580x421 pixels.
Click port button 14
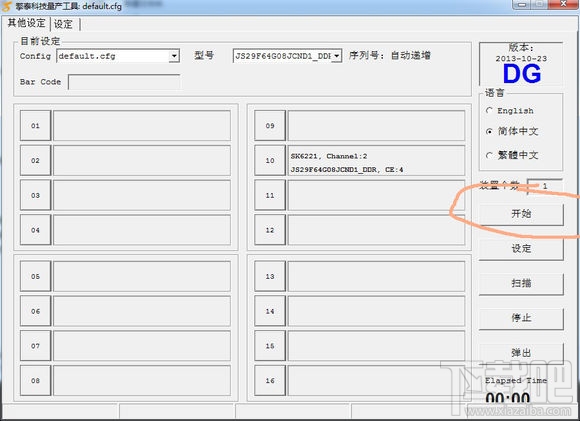pyautogui.click(x=270, y=311)
